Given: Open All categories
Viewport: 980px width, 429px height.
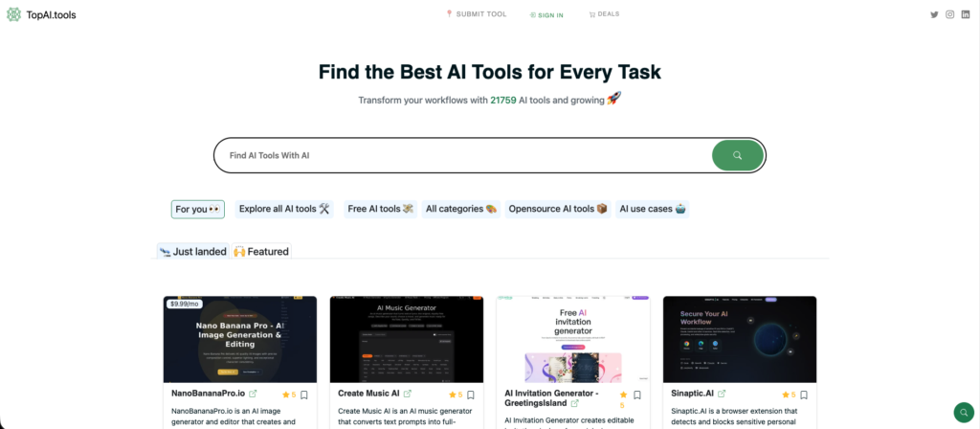Looking at the screenshot, I should pos(462,209).
